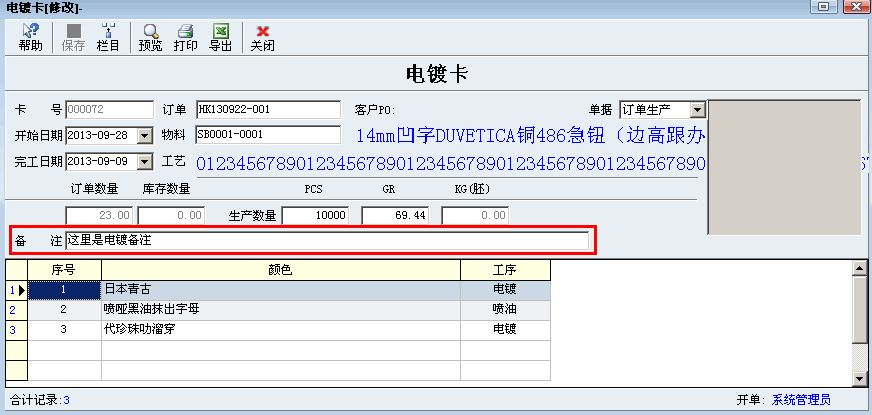Screen dimensions: 872x415
Task: Open the 开始日期 date dropdown
Action: (145, 135)
